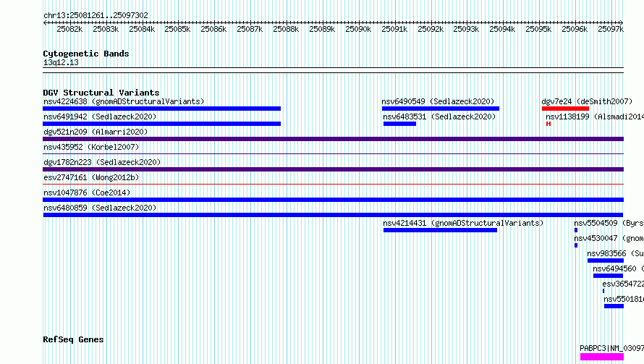The width and height of the screenshot is (644, 364).
Task: Click the 25094k ruler tick label
Action: 502,29
